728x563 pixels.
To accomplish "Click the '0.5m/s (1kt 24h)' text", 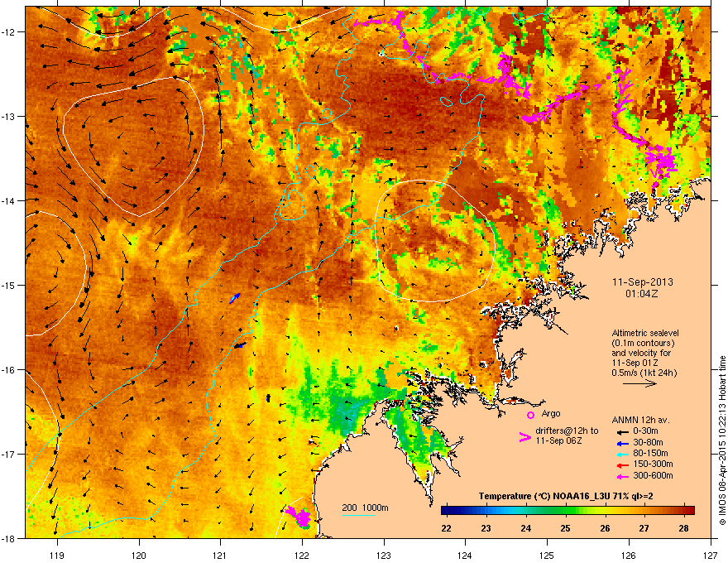I will pyautogui.click(x=644, y=373).
